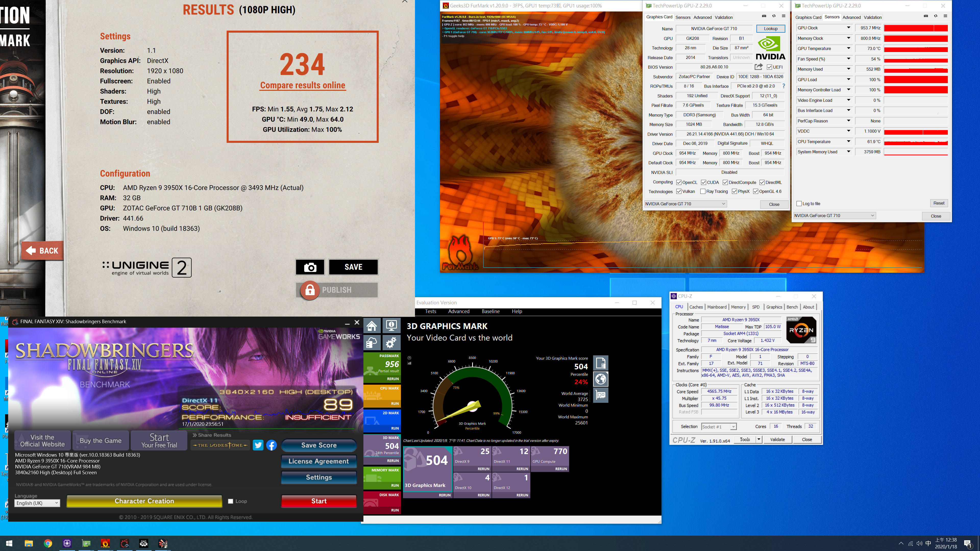The image size is (980, 551).
Task: Open Google Chrome from taskbar
Action: point(48,543)
